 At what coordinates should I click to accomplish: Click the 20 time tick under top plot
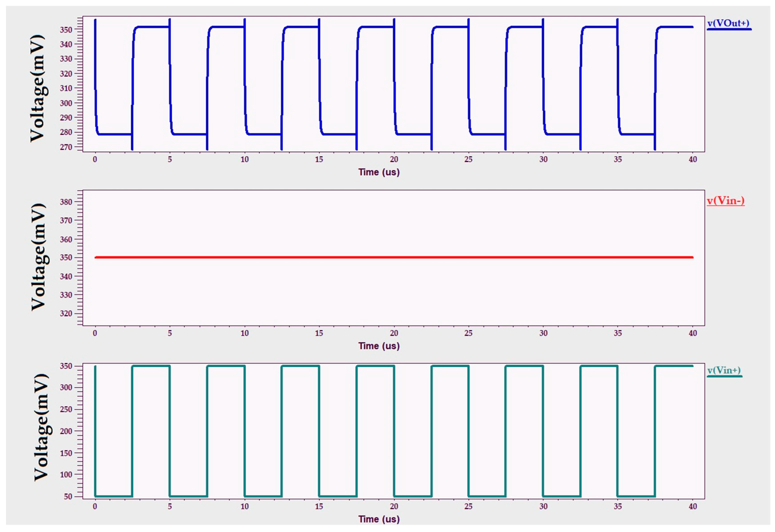(x=394, y=159)
